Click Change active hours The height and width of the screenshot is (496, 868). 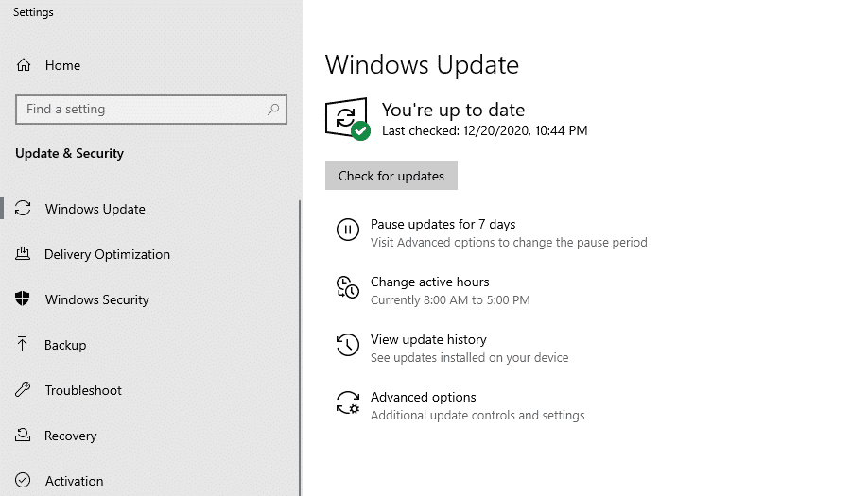(429, 282)
